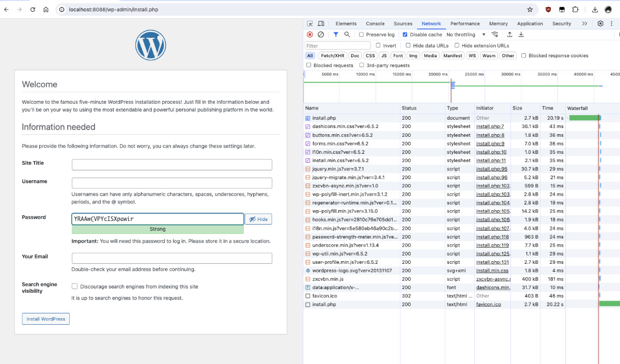
Task: Switch to the Console tab
Action: coord(375,24)
